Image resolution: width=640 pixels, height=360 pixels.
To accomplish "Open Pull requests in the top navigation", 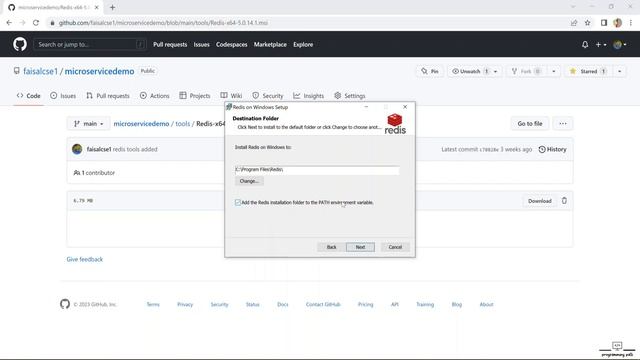I will 170,44.
